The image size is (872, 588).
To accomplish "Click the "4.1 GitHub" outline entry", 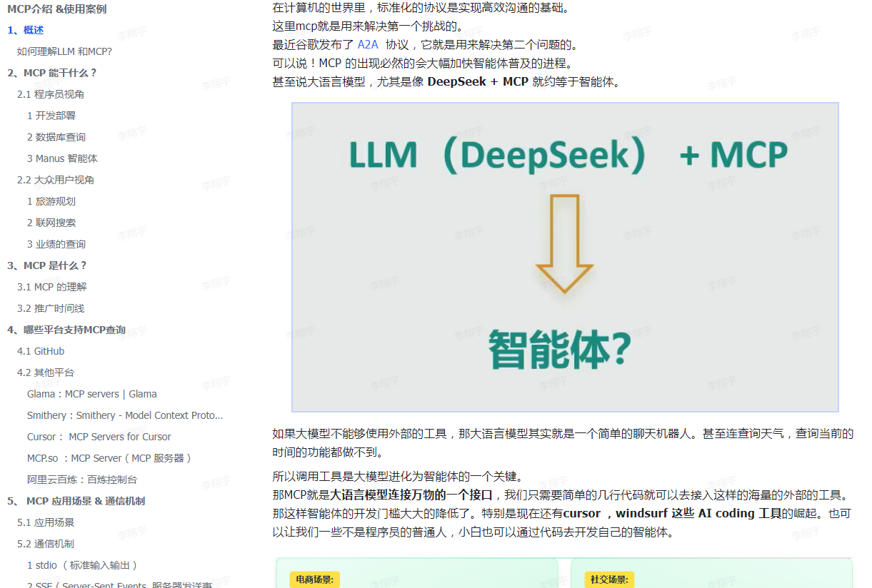I will tap(41, 351).
